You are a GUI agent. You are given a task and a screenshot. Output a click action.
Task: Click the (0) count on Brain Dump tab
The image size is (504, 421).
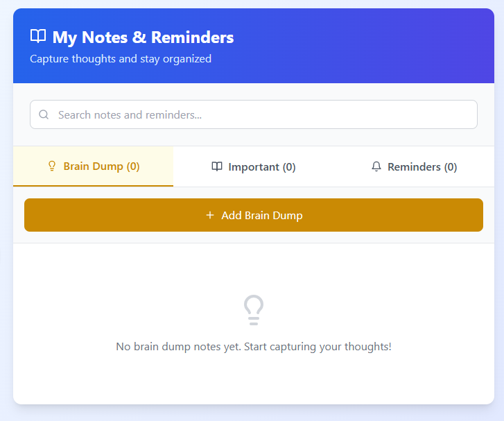click(133, 166)
